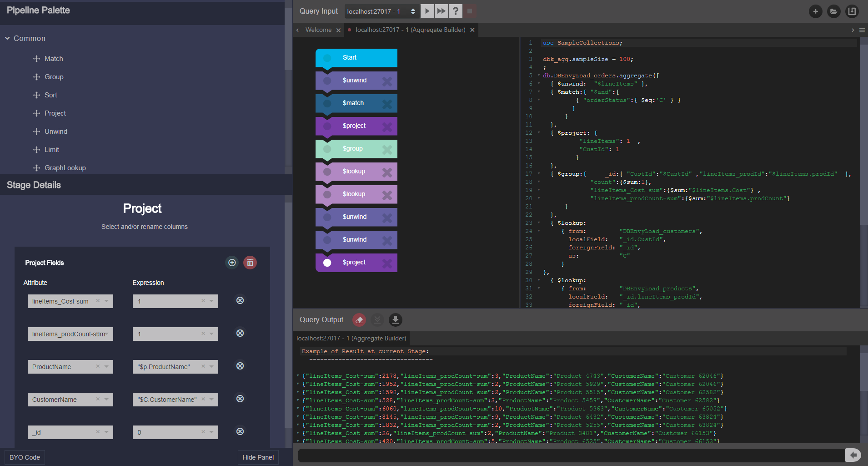Switch to the Welcome tab

click(318, 30)
